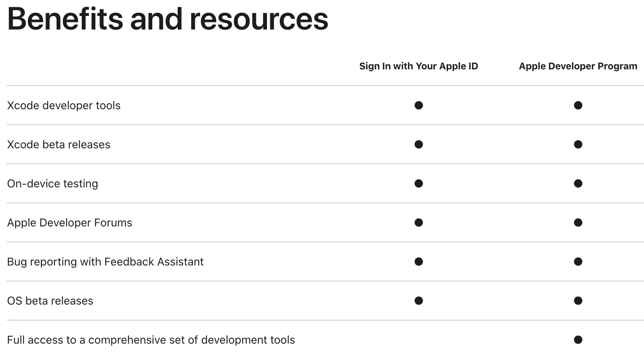Select the "Sign In with Your Apple ID" column header

click(x=418, y=66)
